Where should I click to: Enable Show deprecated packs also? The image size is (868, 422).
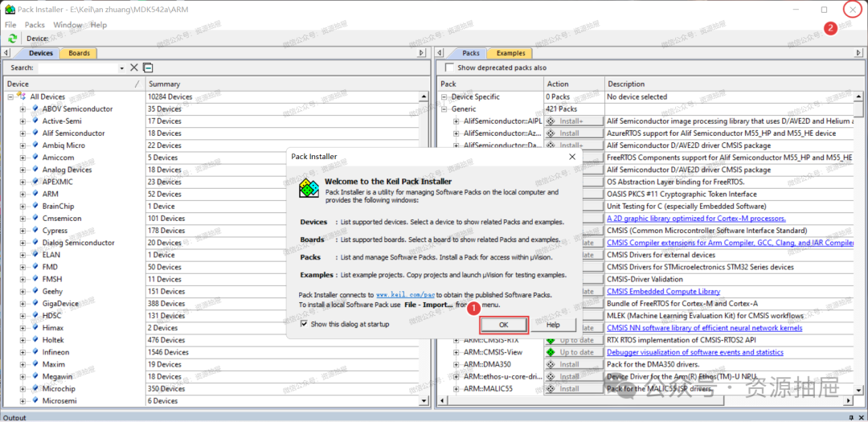point(449,68)
